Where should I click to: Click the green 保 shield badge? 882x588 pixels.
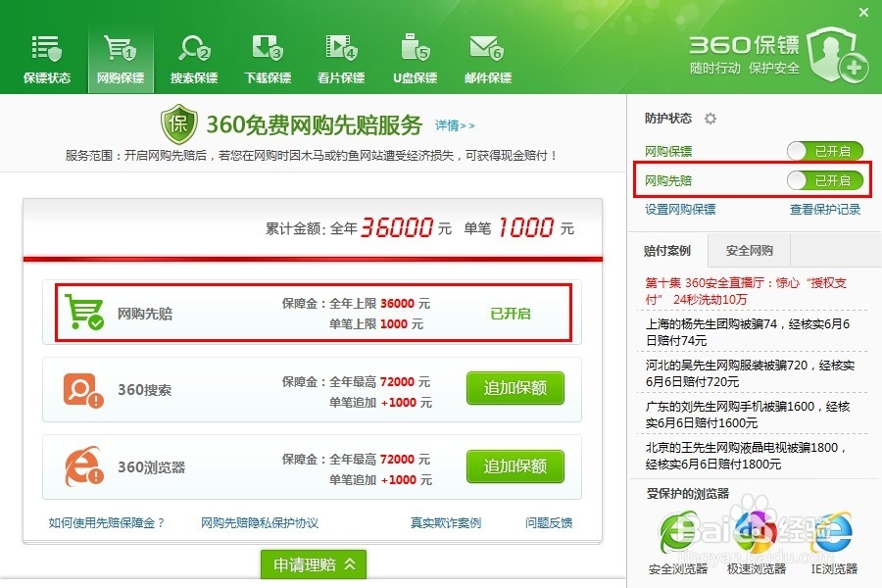179,123
